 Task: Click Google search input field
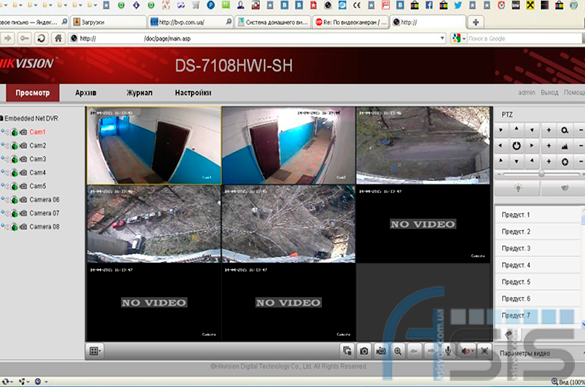525,38
